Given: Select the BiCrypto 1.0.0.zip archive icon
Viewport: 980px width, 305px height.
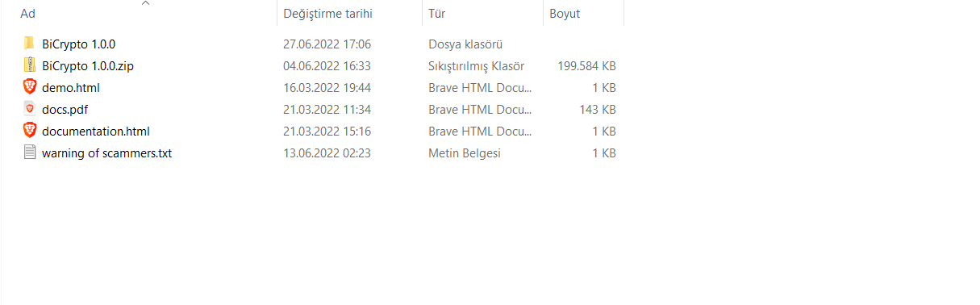Looking at the screenshot, I should 30,65.
